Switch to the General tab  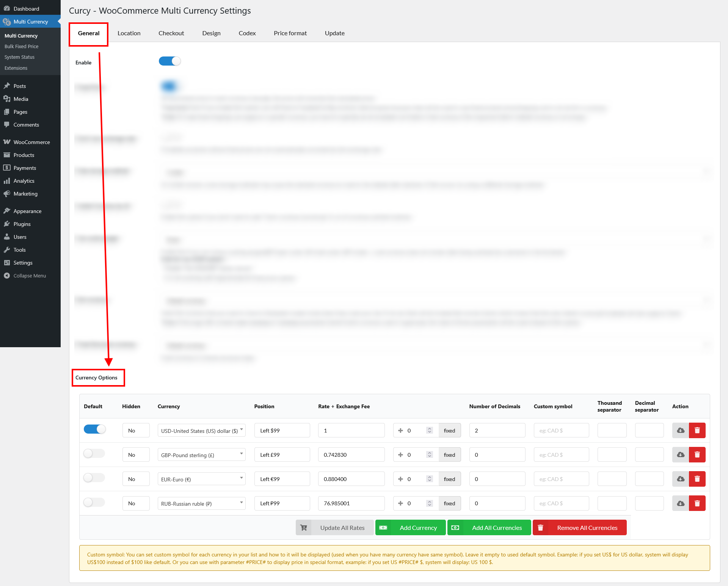pos(89,33)
